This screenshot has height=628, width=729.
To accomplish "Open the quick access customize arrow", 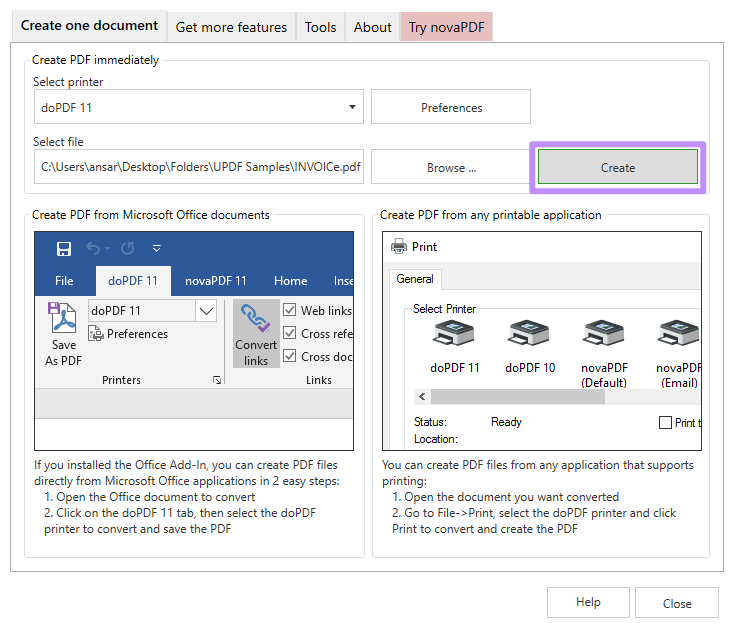I will 157,249.
